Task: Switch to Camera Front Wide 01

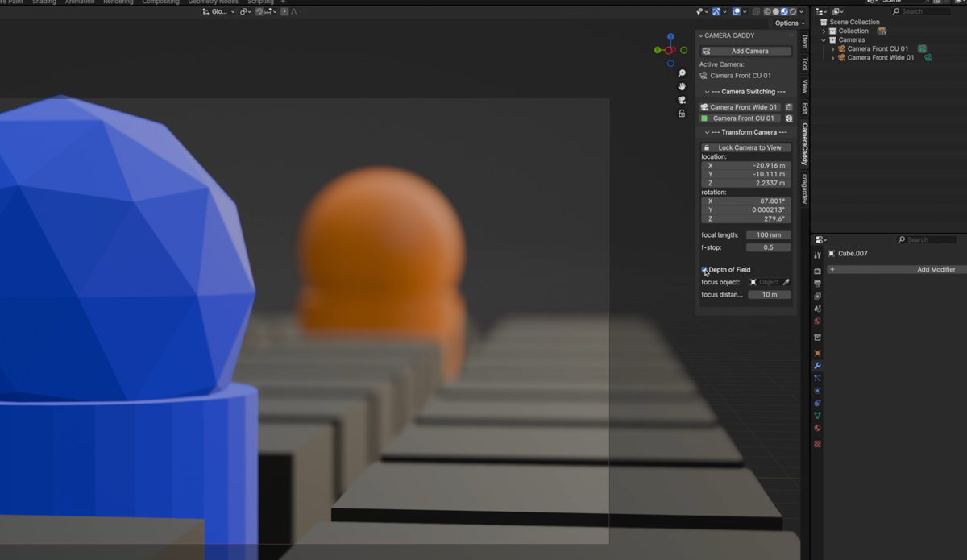Action: click(x=740, y=107)
